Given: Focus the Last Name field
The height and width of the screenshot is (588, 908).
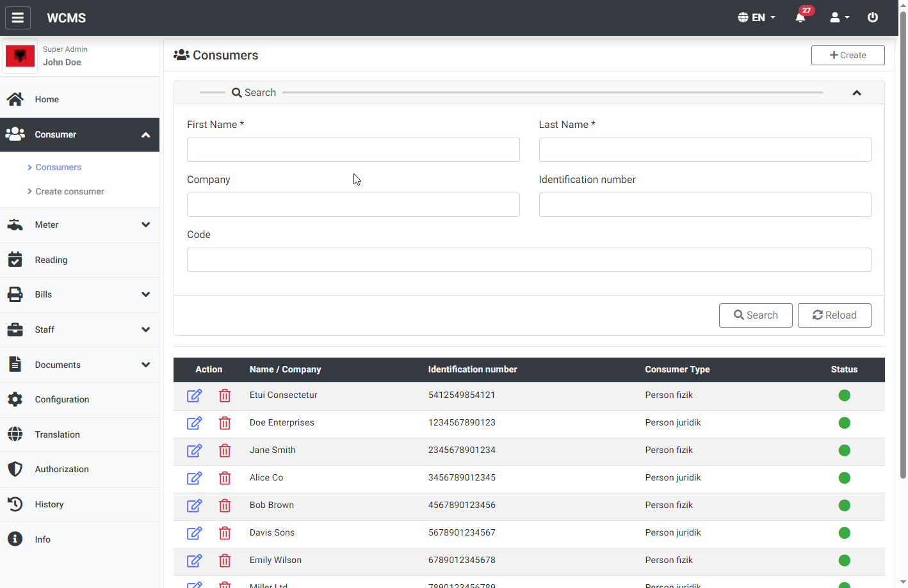Looking at the screenshot, I should (705, 150).
